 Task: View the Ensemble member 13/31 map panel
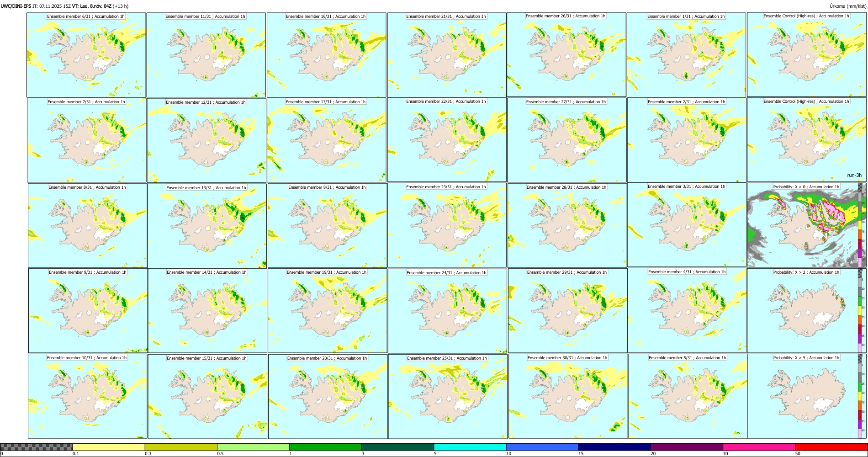coord(207,226)
